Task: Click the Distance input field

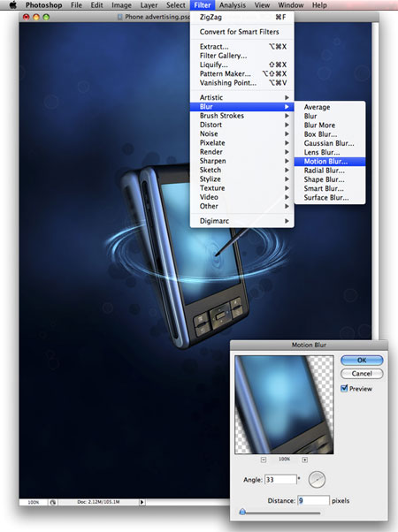Action: click(313, 500)
